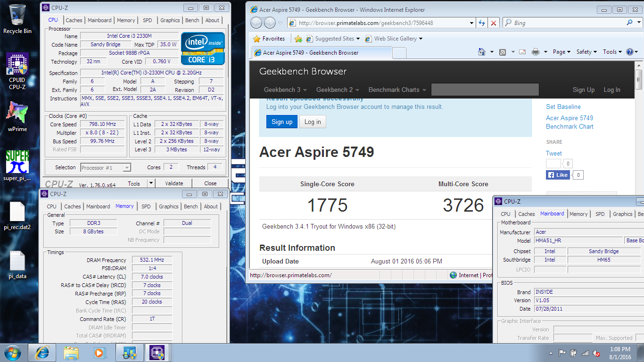The width and height of the screenshot is (644, 362).
Task: Click the Set Baseline link
Action: tap(563, 107)
